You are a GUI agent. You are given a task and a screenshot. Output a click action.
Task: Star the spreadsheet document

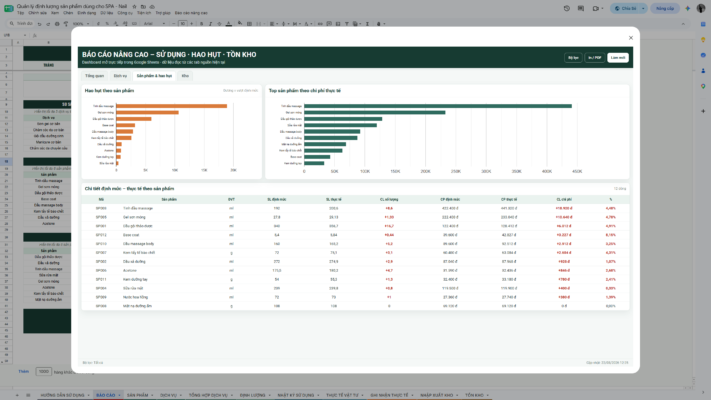(134, 7)
